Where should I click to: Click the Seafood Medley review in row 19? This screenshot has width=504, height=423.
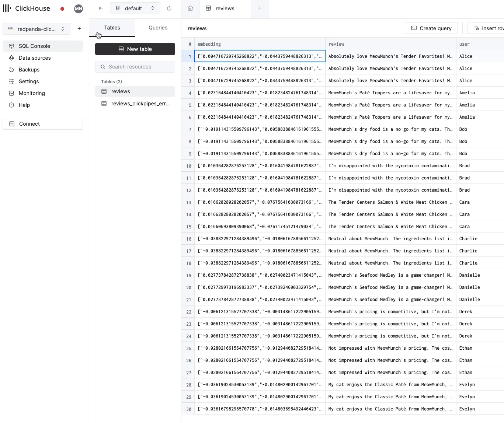coord(390,275)
